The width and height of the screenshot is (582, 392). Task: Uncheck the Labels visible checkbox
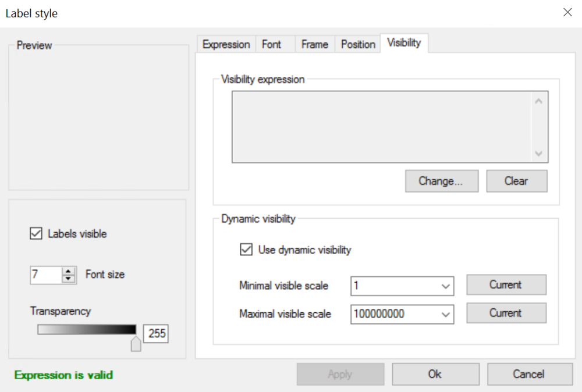36,234
